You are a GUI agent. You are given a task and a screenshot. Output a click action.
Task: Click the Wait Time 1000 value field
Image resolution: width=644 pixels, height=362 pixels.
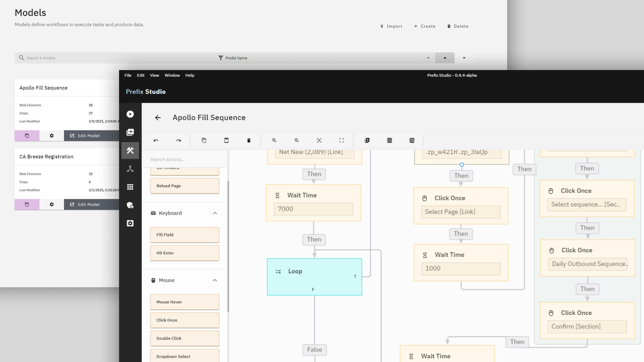tap(461, 268)
